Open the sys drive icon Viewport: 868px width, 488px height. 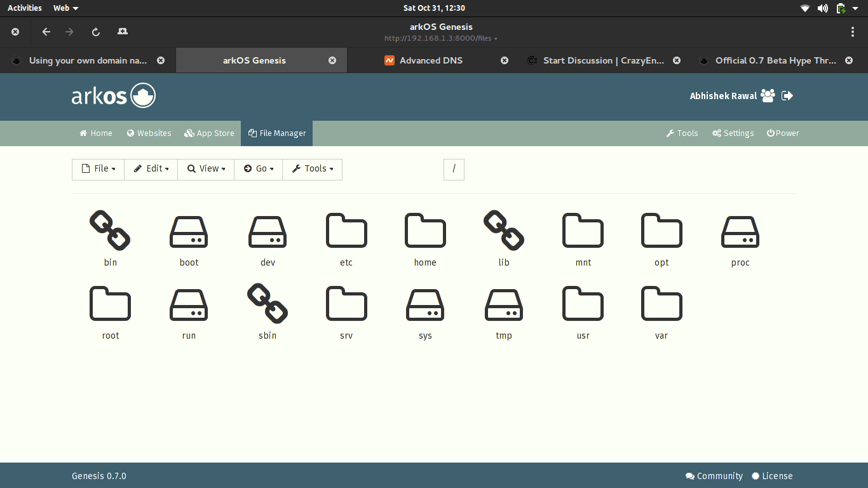(425, 304)
